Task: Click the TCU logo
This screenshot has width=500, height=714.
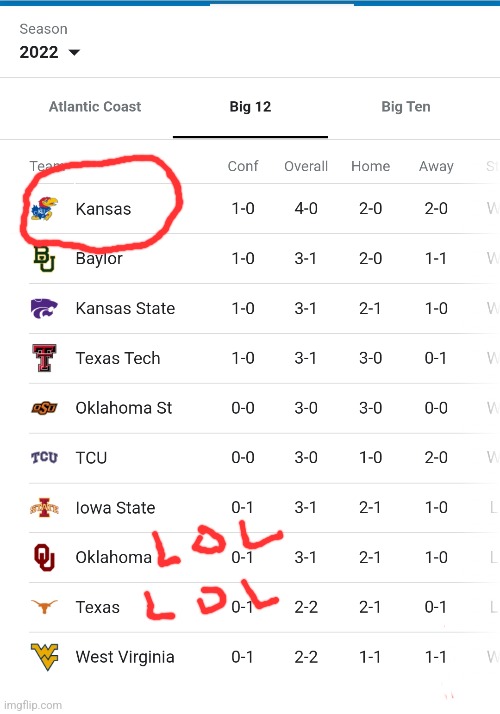Action: [44, 457]
